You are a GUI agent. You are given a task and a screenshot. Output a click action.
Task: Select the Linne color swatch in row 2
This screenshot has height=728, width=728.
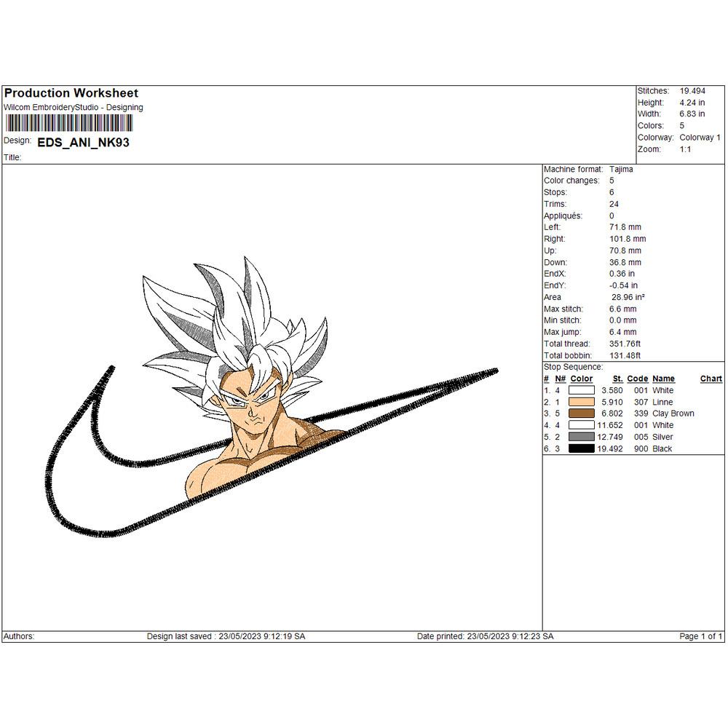click(x=580, y=402)
